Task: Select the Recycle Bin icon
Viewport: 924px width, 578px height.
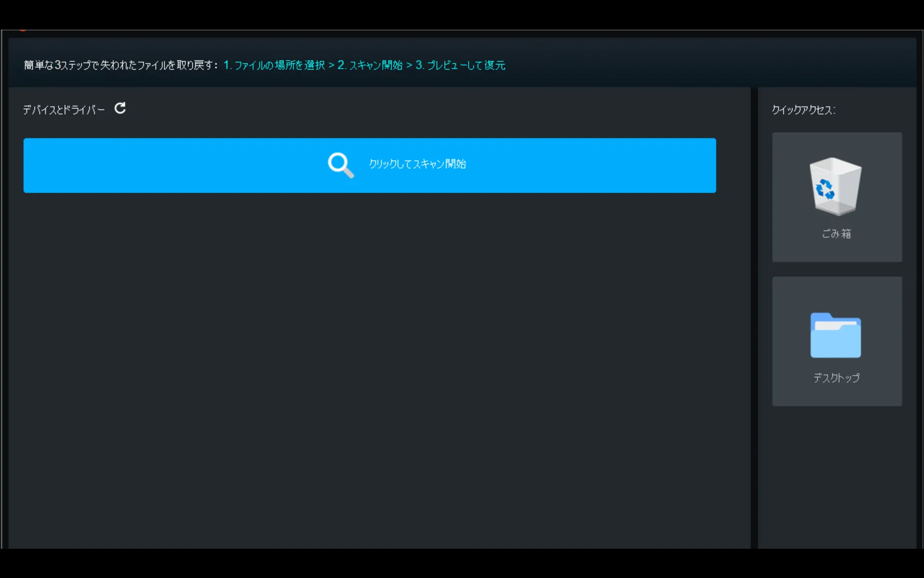Action: [836, 186]
